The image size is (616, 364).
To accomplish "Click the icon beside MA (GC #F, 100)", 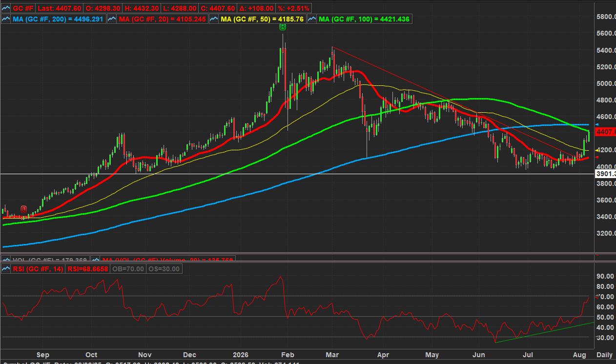I will coord(312,19).
